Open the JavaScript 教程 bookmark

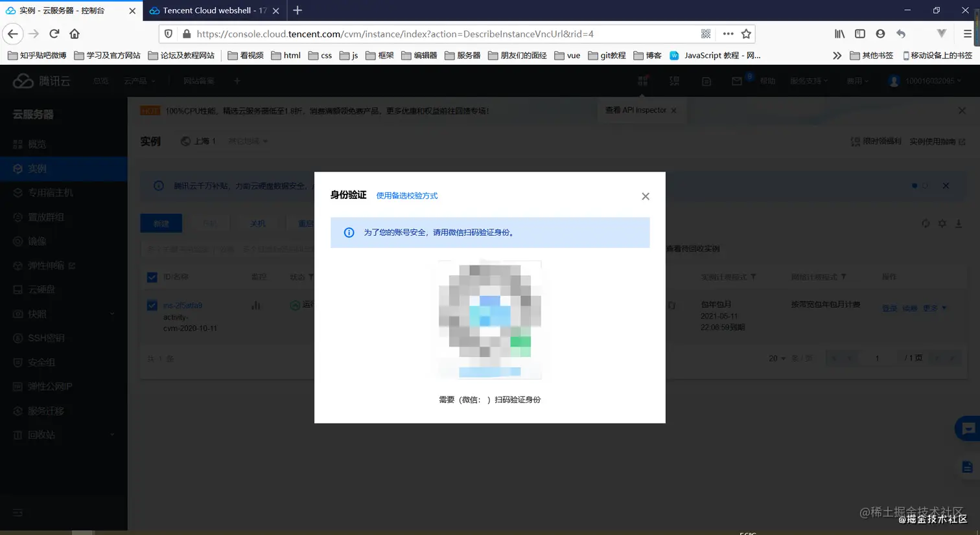[715, 56]
